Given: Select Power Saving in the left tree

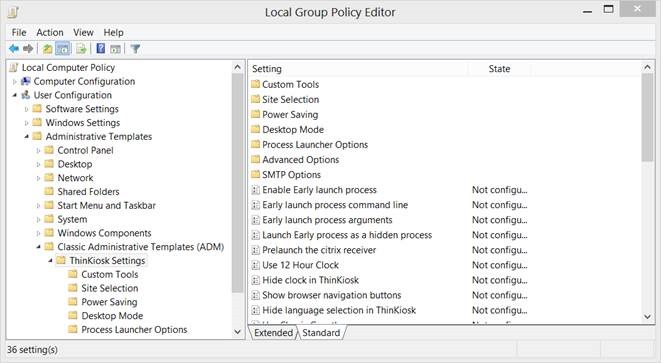Looking at the screenshot, I should pos(109,302).
